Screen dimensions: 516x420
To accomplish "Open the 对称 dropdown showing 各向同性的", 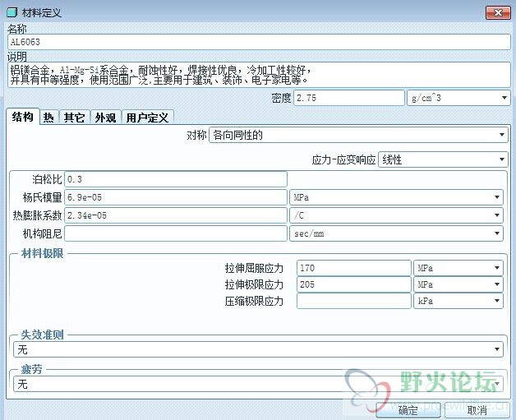I will pyautogui.click(x=358, y=135).
